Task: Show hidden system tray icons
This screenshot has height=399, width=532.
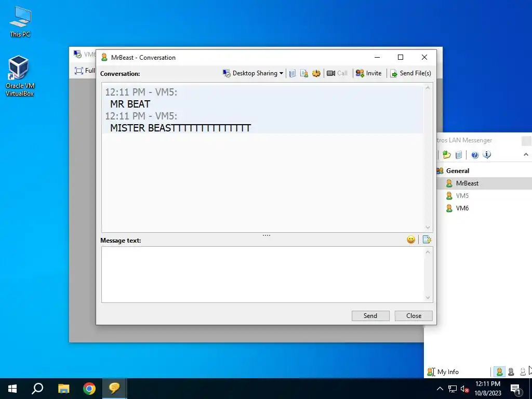Action: 440,389
